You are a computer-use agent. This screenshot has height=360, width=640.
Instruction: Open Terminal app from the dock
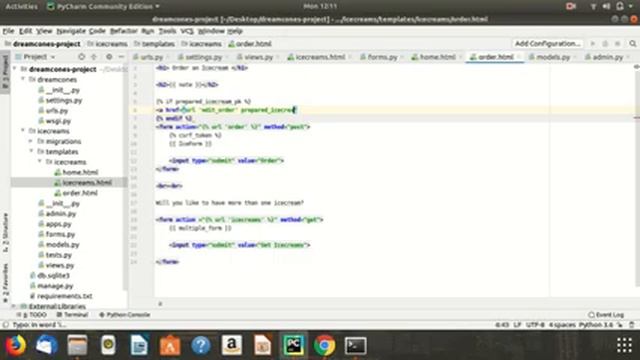coord(356,345)
